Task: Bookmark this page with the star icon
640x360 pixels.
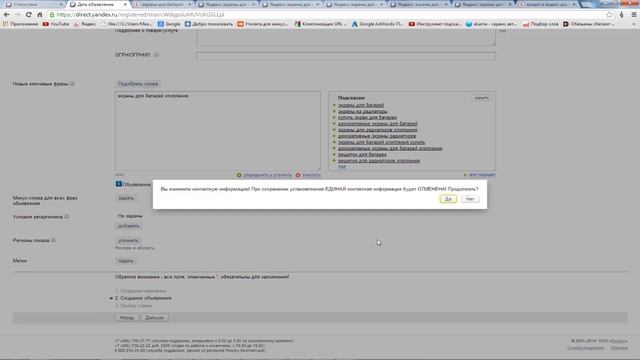Action: (609, 15)
